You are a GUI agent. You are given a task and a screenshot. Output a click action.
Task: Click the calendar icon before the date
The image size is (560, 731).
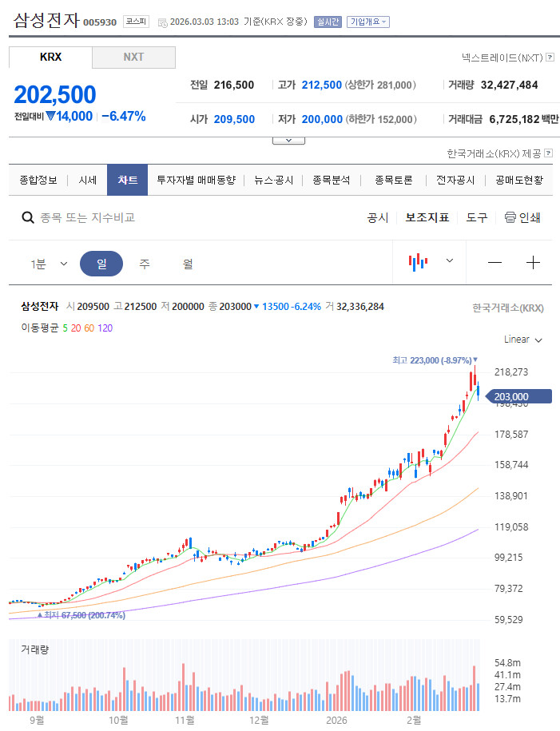[163, 22]
